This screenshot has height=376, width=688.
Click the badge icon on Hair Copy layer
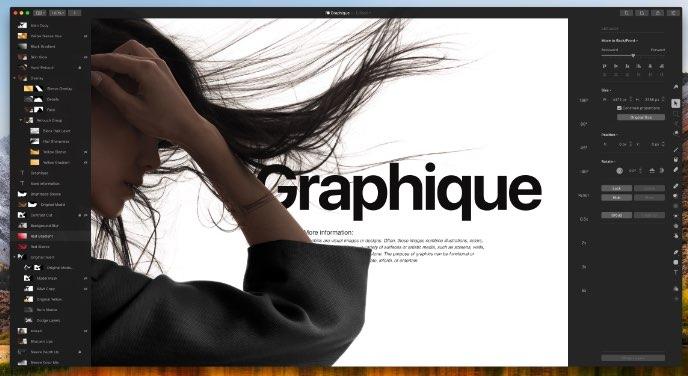point(85,289)
